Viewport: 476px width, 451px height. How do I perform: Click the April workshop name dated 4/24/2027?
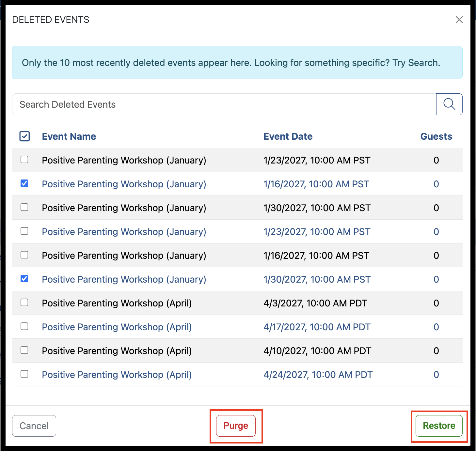coord(117,375)
